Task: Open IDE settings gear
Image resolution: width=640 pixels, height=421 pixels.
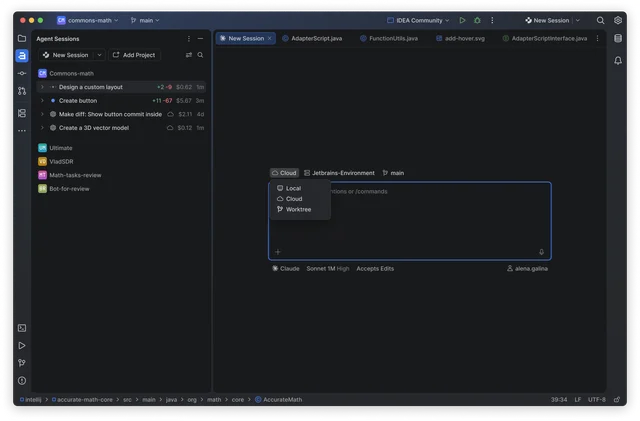Action: [x=618, y=20]
